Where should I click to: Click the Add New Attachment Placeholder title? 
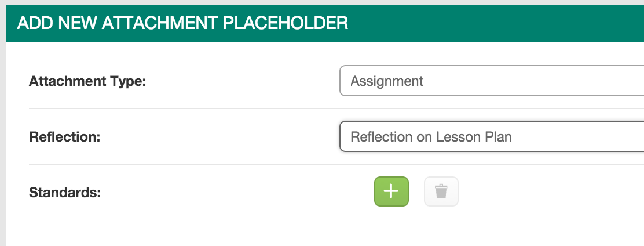coord(182,23)
